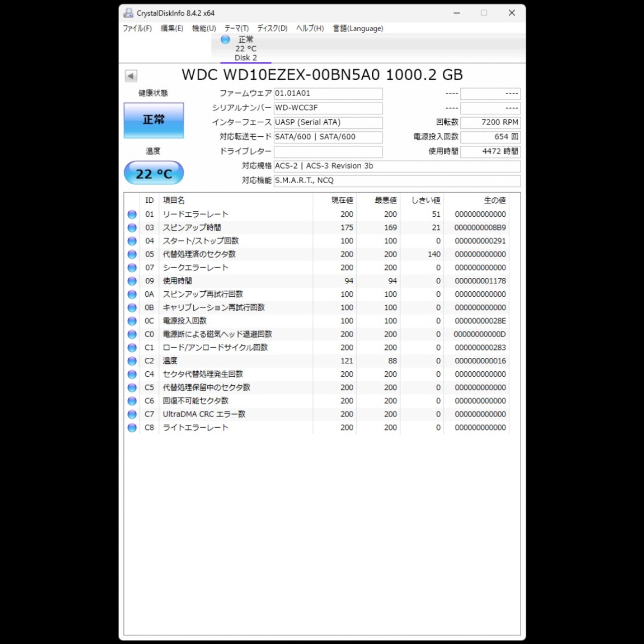Click status orb for ライトエラーレート row
Viewport: 644px width, 644px height.
coord(132,428)
